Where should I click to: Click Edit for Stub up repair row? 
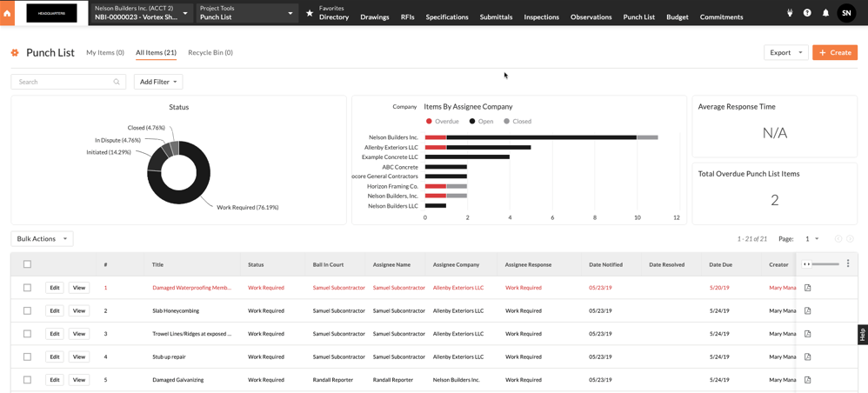54,356
